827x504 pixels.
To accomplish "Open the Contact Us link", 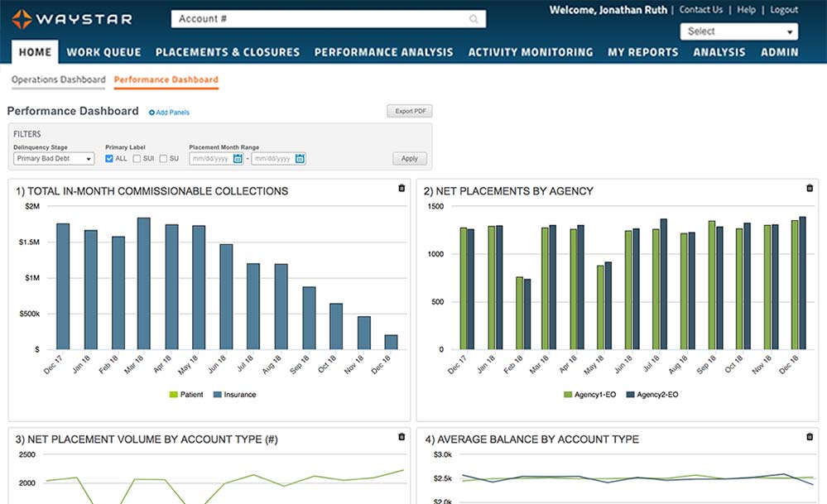I will tap(701, 9).
